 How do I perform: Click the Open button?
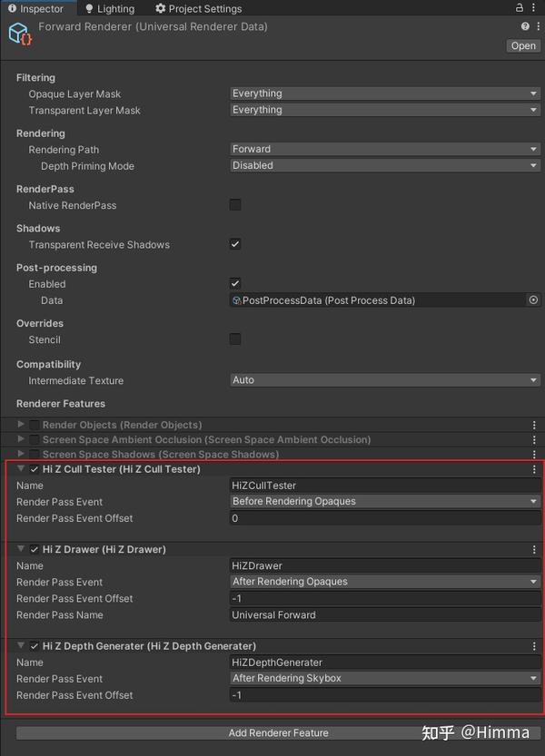pyautogui.click(x=523, y=45)
